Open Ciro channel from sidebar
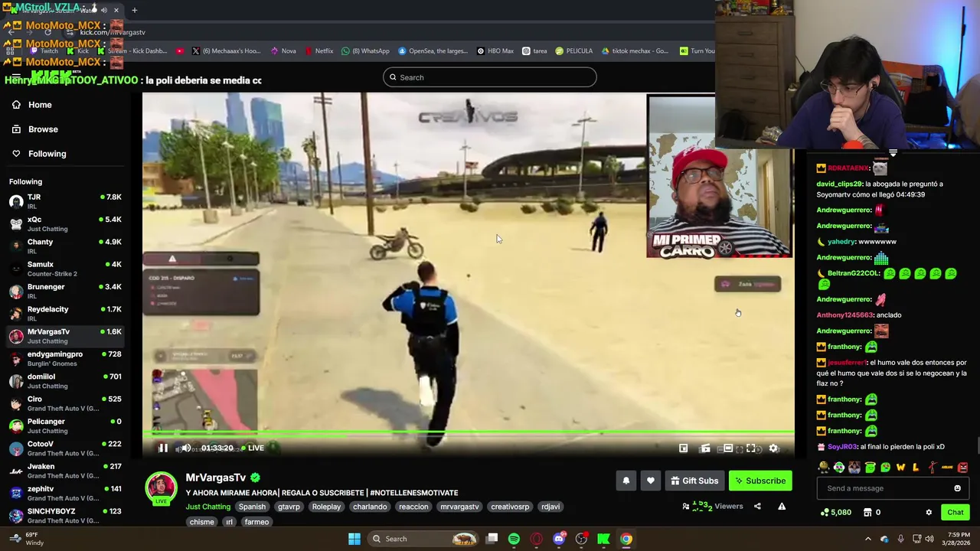Screen dimensions: 980x551 click(x=65, y=403)
